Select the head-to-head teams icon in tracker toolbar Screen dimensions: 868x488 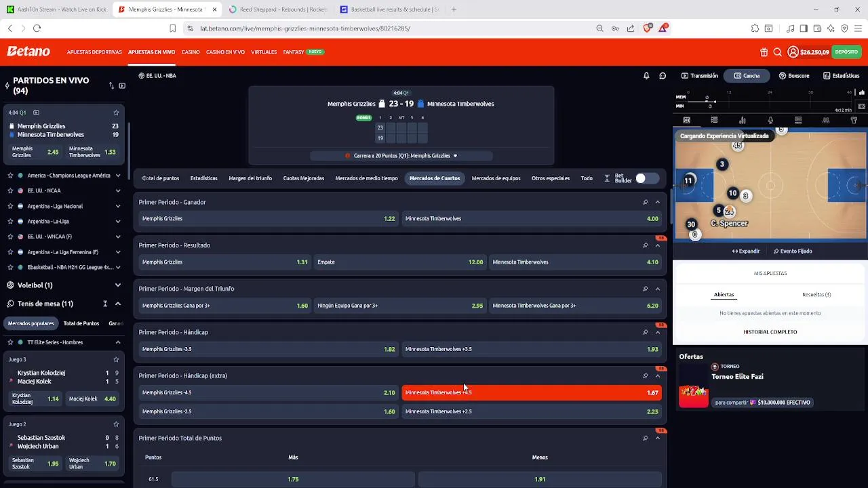(826, 120)
